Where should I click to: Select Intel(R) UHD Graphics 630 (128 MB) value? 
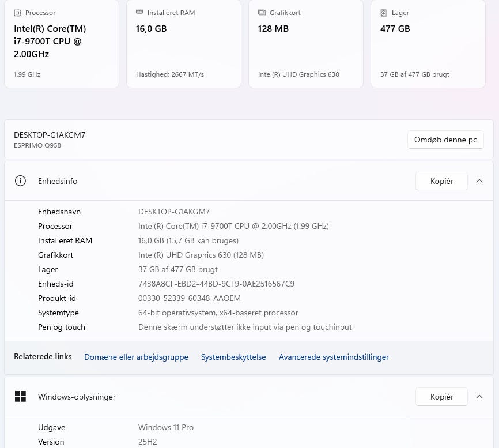[x=201, y=255]
